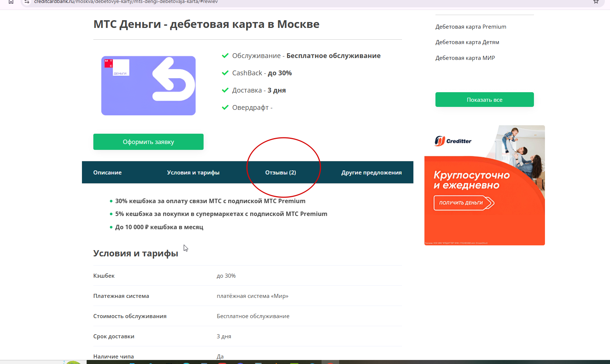Screen dimensions: 610x364
Task: Click Бесплатное обслуживание in the Стоимость обслуживания row
Action: [253, 316]
